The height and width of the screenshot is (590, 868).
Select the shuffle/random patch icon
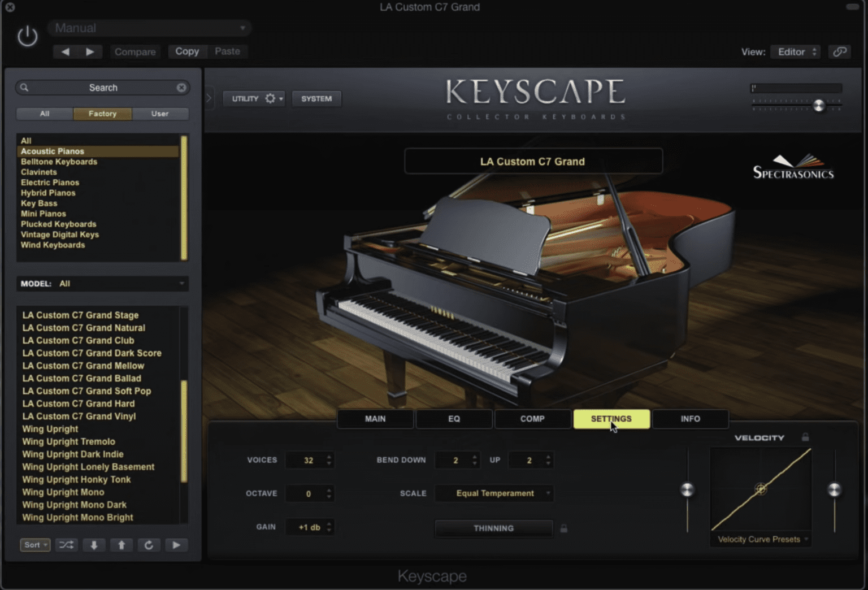click(x=67, y=545)
